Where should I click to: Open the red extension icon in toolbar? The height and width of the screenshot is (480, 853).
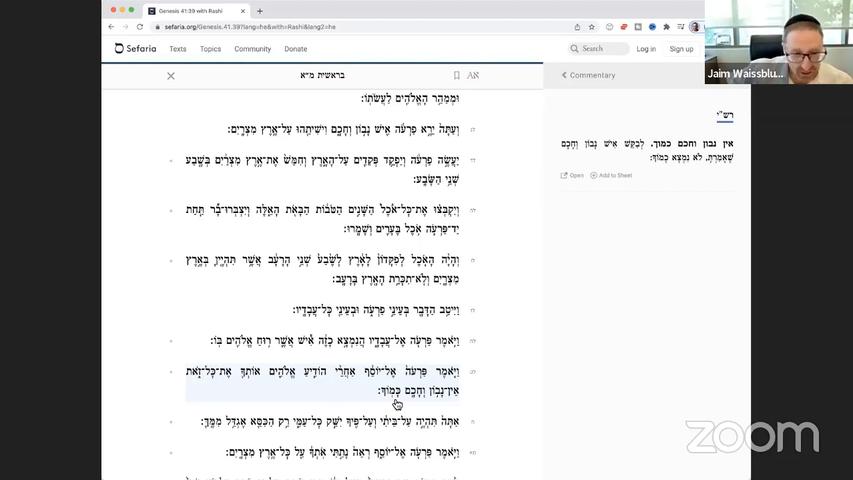624,27
